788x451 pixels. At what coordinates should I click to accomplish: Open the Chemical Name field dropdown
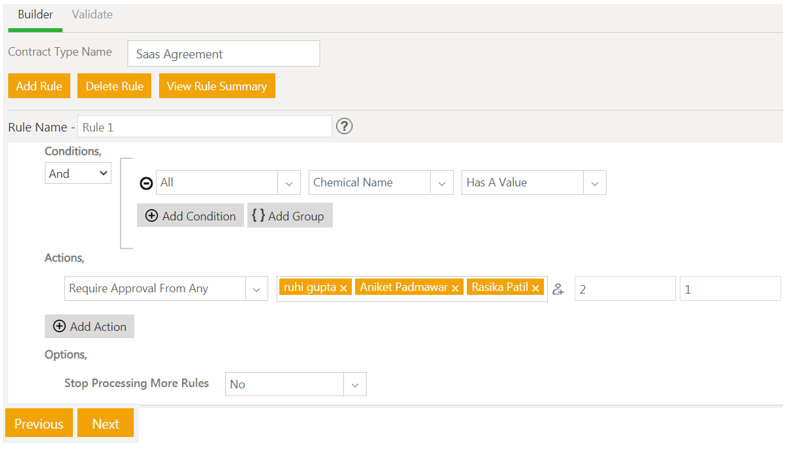click(x=441, y=183)
